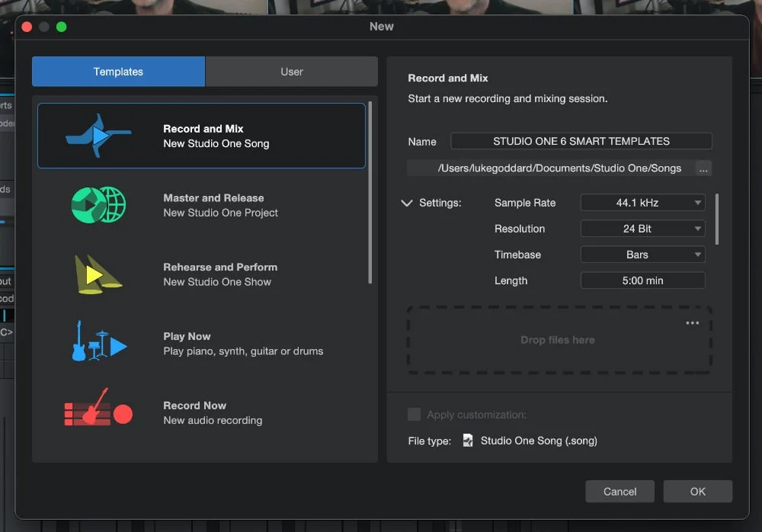
Task: Select the Record and Mix template icon
Action: pyautogui.click(x=98, y=135)
